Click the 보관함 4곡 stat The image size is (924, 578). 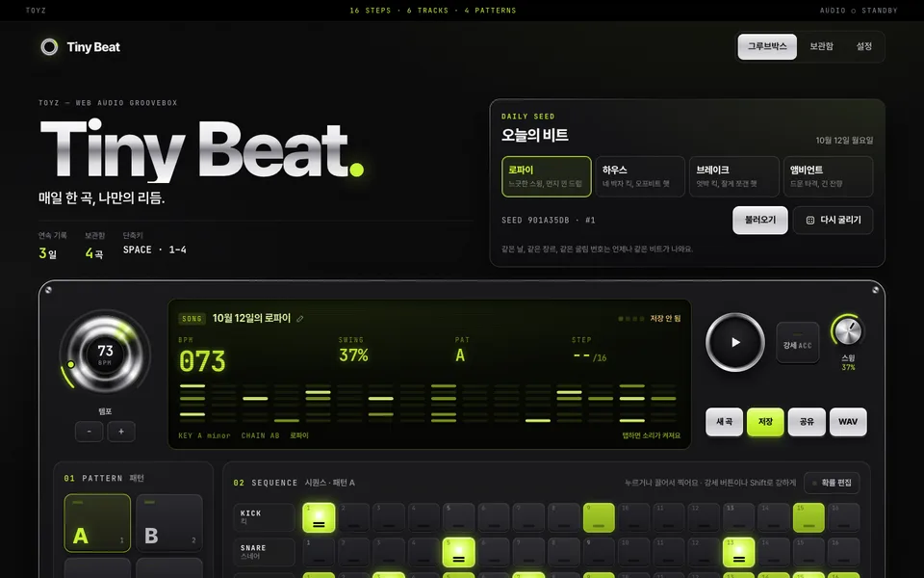pyautogui.click(x=95, y=246)
